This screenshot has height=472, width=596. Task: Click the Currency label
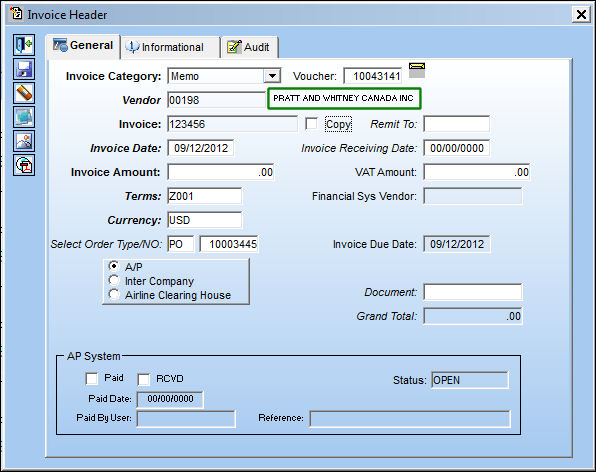pos(134,220)
